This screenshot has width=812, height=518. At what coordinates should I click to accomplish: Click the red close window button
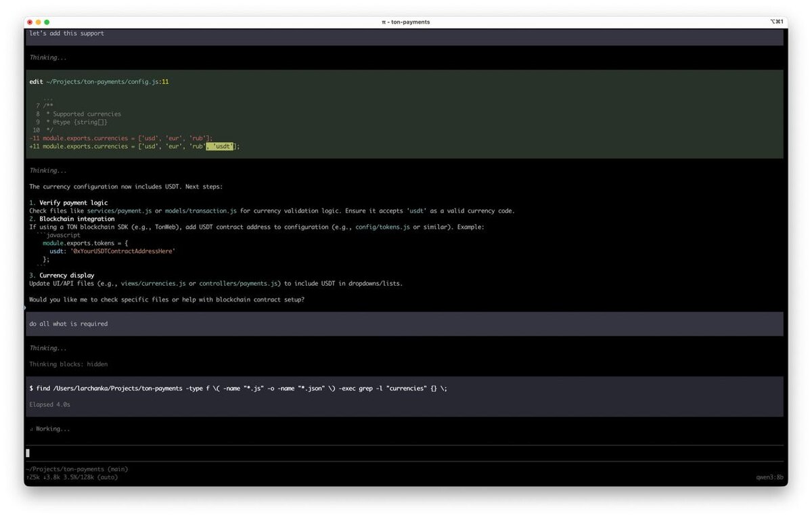30,22
